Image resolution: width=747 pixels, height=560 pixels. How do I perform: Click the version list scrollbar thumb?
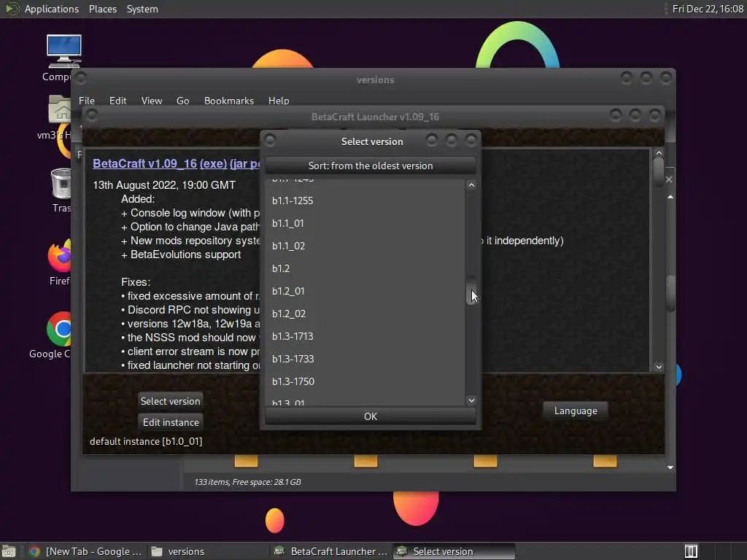click(x=471, y=290)
